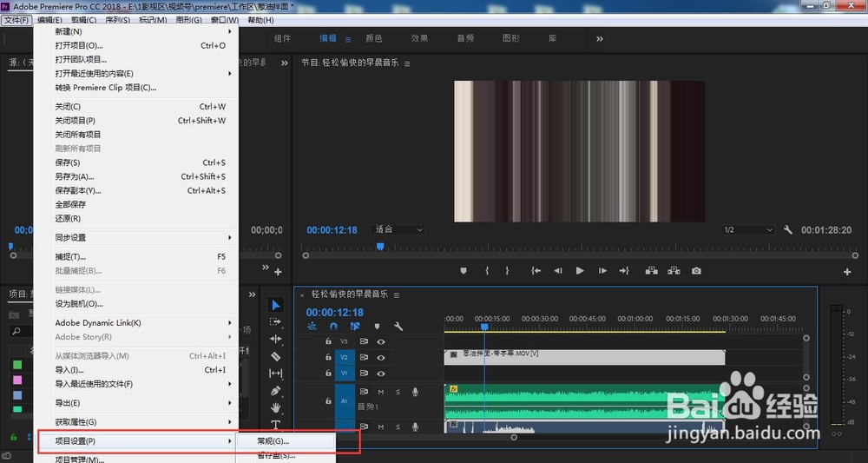Open the 帮助(H) menu
Viewport: 868px width, 463px height.
(x=260, y=20)
